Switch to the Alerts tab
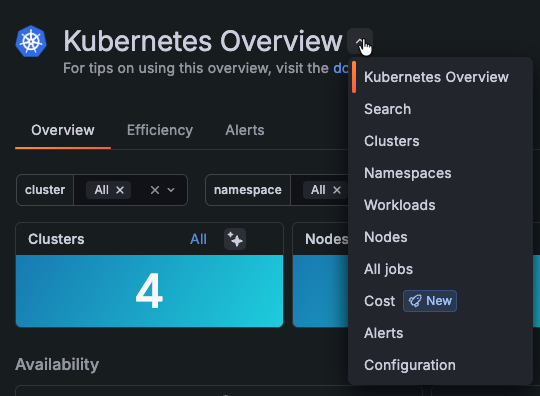 pos(245,131)
